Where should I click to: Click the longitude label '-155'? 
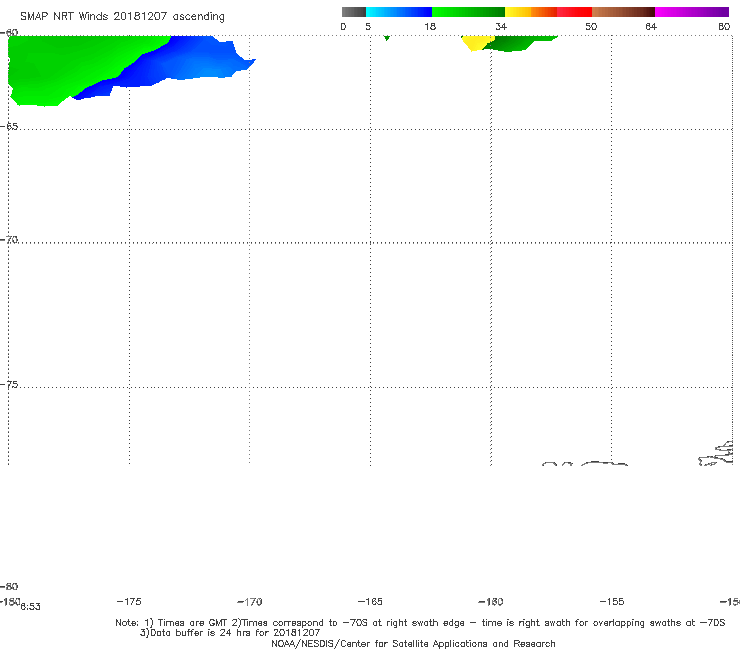(x=612, y=602)
